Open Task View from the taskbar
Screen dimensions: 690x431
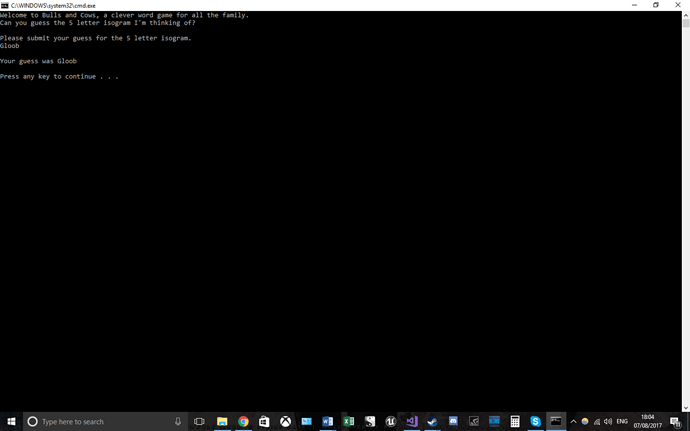[199, 421]
